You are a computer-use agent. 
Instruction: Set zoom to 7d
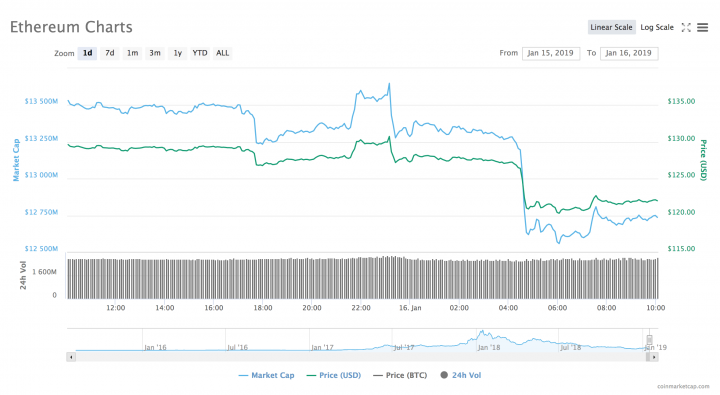click(110, 53)
